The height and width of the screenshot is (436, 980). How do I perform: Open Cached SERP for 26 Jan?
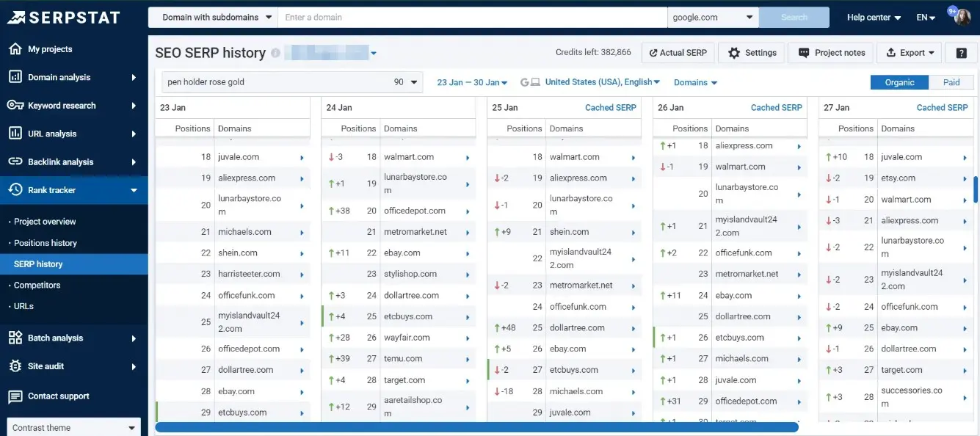(777, 108)
